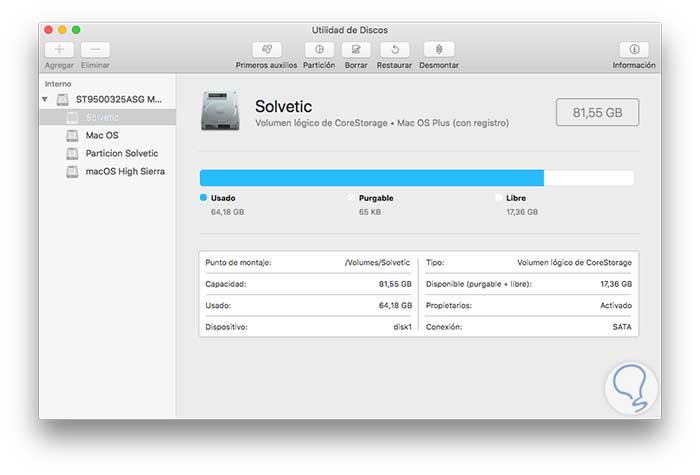Select the Borrar erase tool
Viewport: 700px width, 475px height.
click(x=356, y=50)
